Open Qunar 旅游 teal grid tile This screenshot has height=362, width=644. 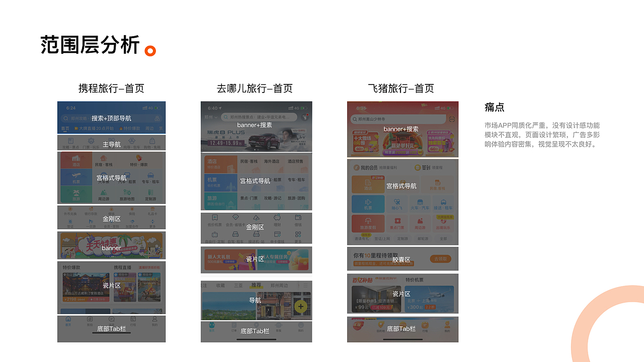[221, 201]
